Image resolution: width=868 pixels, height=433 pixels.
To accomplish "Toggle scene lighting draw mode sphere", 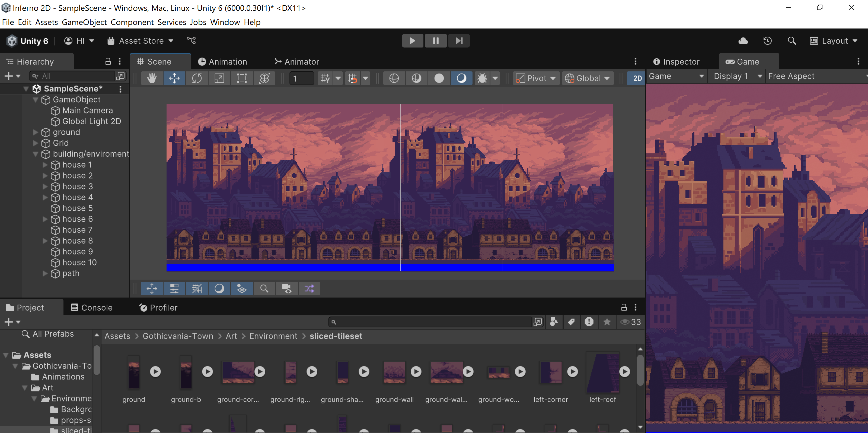I will (x=461, y=78).
